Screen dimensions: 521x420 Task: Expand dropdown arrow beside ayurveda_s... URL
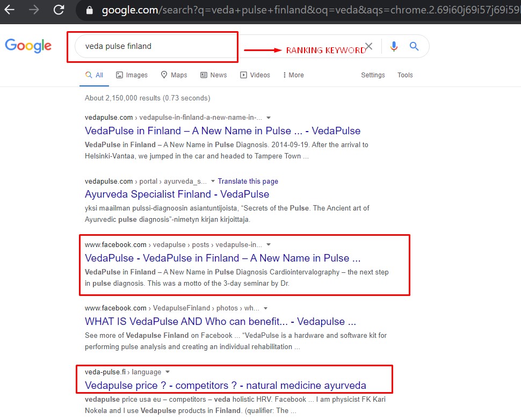(213, 181)
